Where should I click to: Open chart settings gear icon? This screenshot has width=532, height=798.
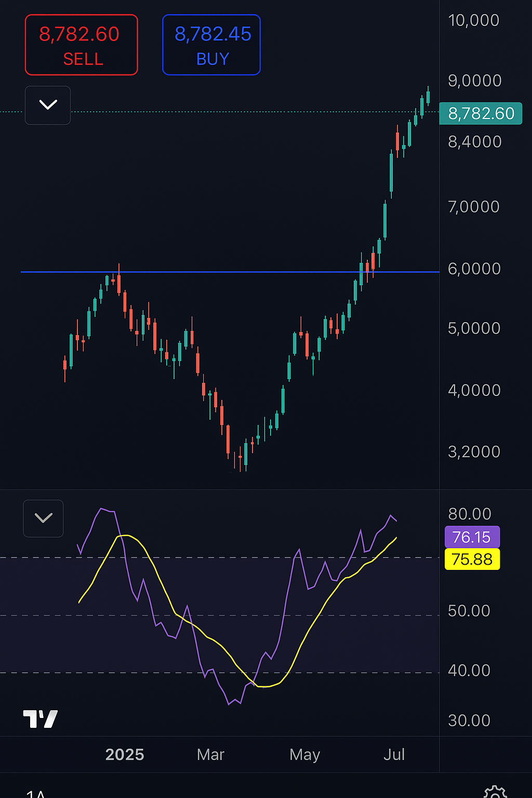click(x=495, y=792)
